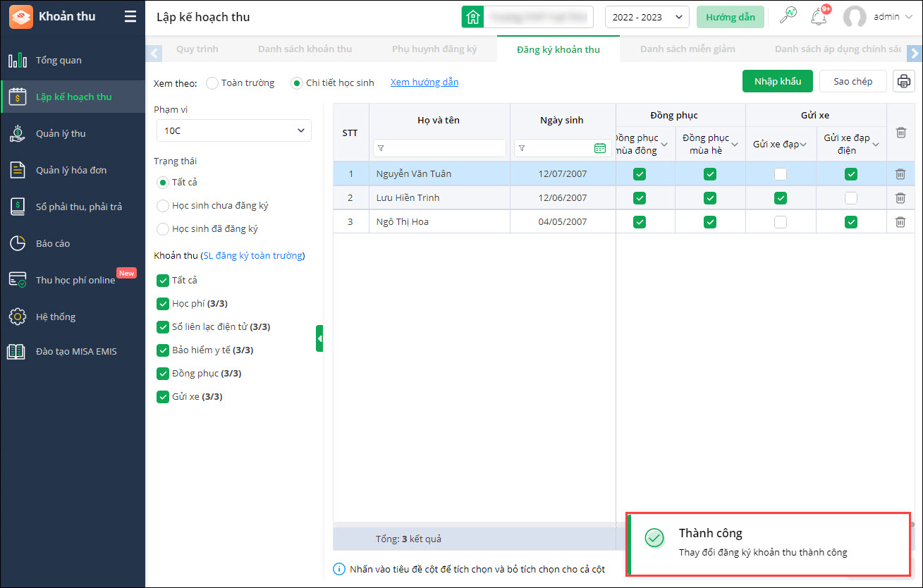Screen dimensions: 923x588
Task: Switch to the Danh sách miễn giảm tab
Action: 687,49
